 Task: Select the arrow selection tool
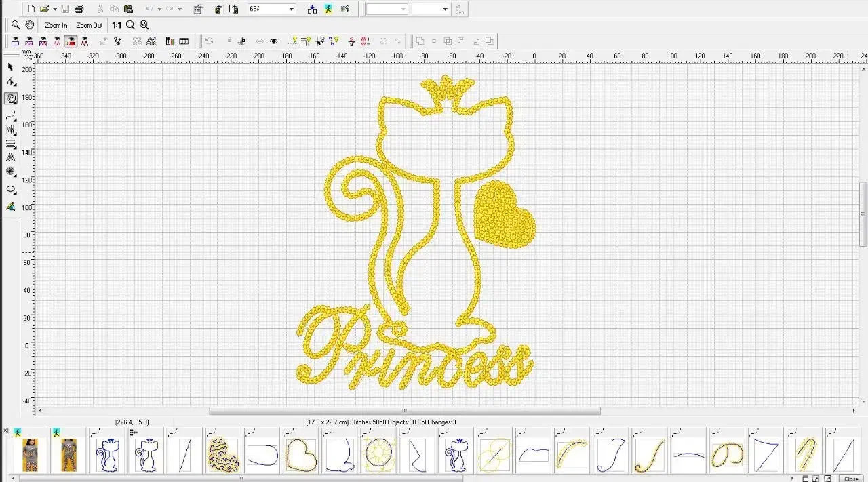tap(10, 66)
